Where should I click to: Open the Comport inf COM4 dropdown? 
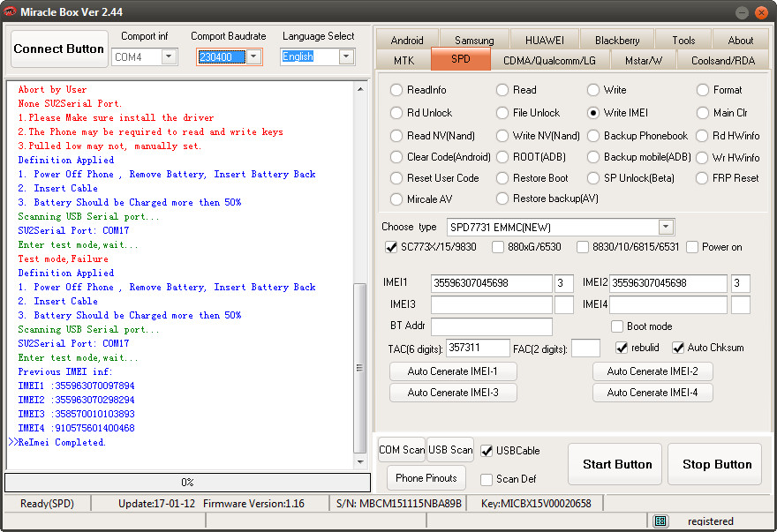[x=169, y=56]
